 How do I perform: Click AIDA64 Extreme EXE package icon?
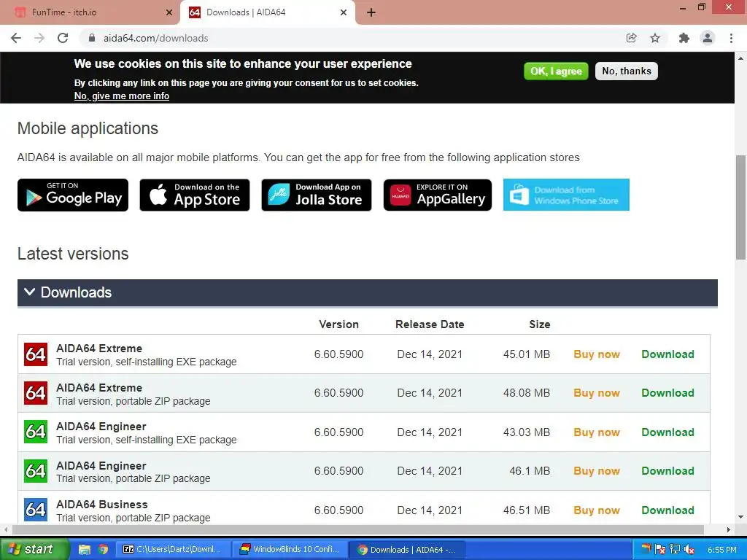click(x=36, y=354)
